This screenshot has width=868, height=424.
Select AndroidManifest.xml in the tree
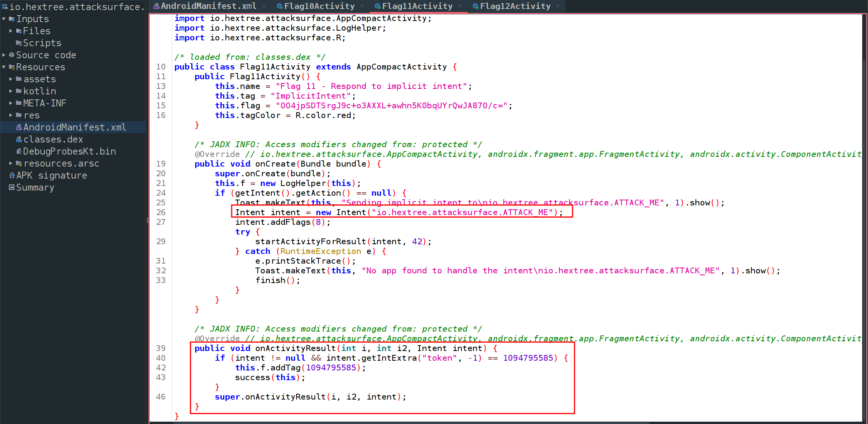75,127
